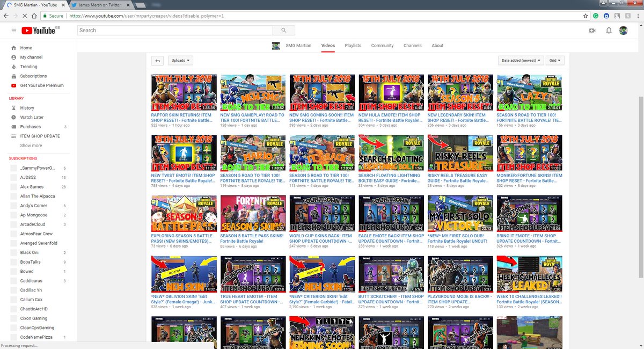
Task: Open CRITERION SKIN video thumbnail
Action: 322,274
